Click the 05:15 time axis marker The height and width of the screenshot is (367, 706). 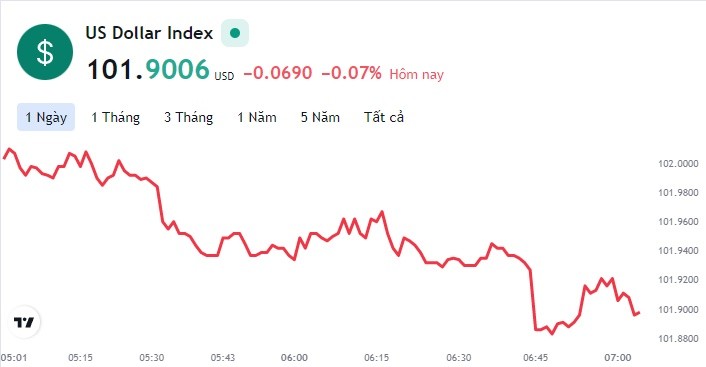tap(81, 358)
